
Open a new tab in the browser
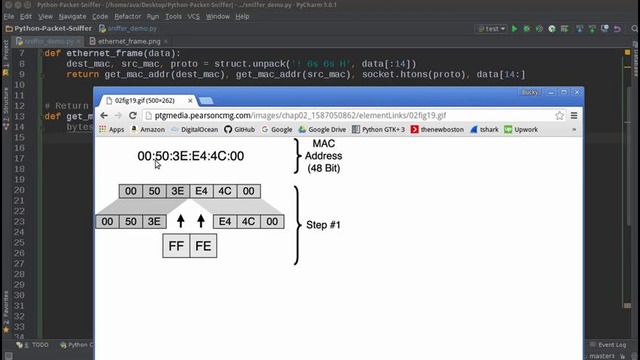pyautogui.click(x=206, y=100)
